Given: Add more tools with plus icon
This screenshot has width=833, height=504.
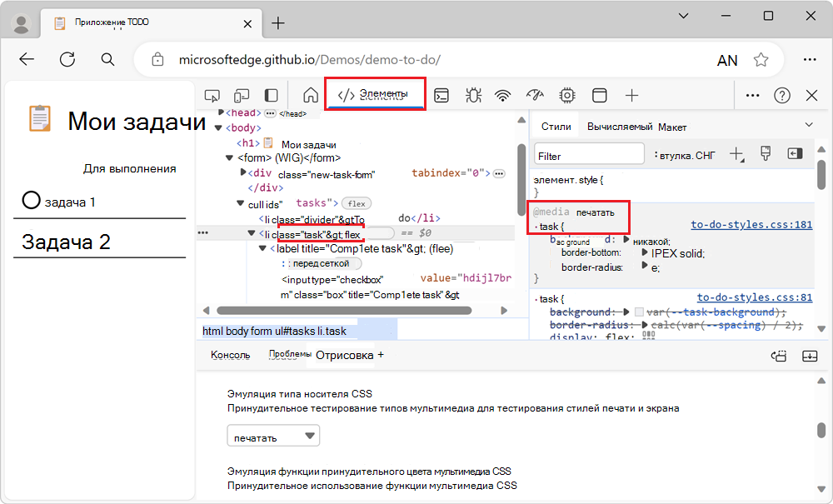Looking at the screenshot, I should (x=631, y=96).
